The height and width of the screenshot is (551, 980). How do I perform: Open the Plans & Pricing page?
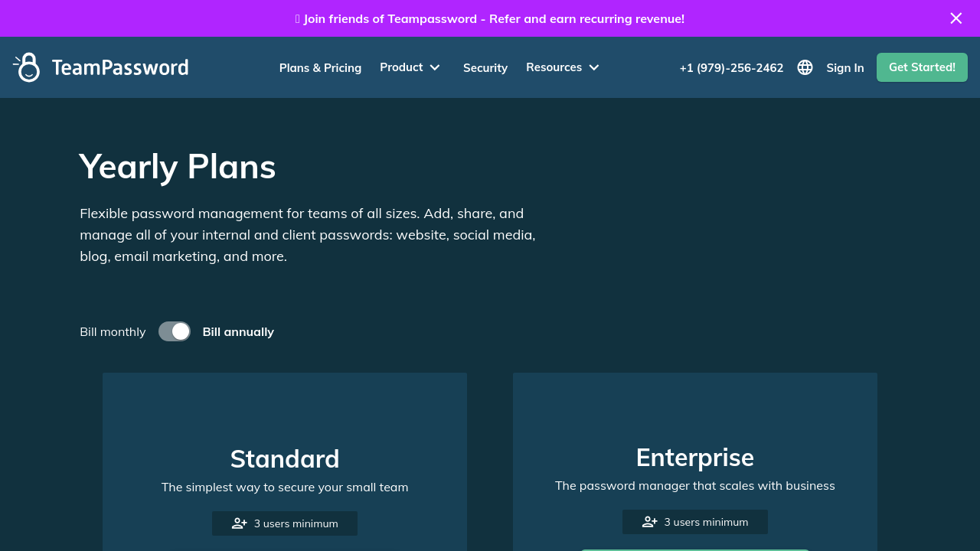(320, 68)
